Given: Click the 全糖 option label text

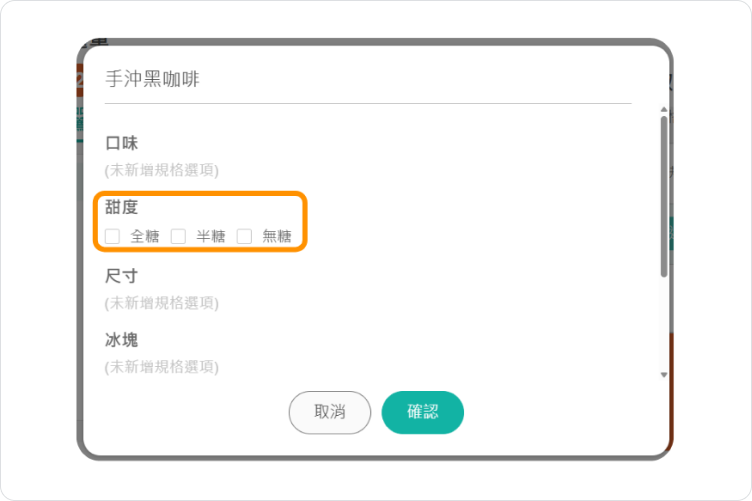Looking at the screenshot, I should 145,236.
